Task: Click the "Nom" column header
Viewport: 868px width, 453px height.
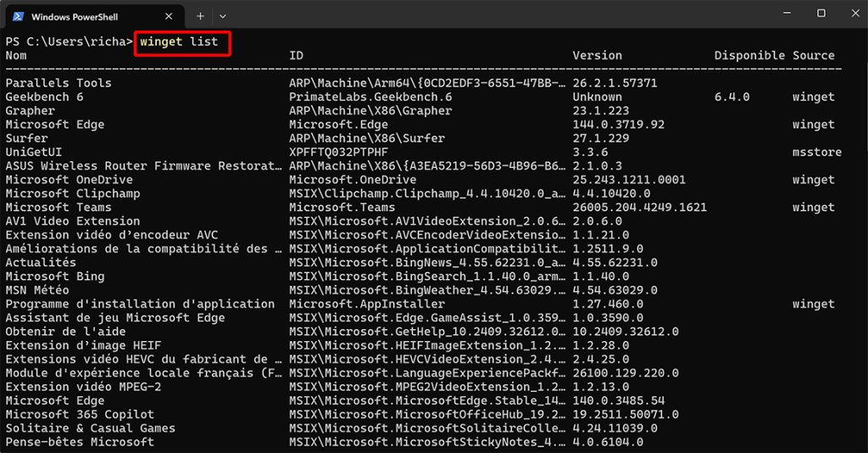Action: click(x=16, y=56)
